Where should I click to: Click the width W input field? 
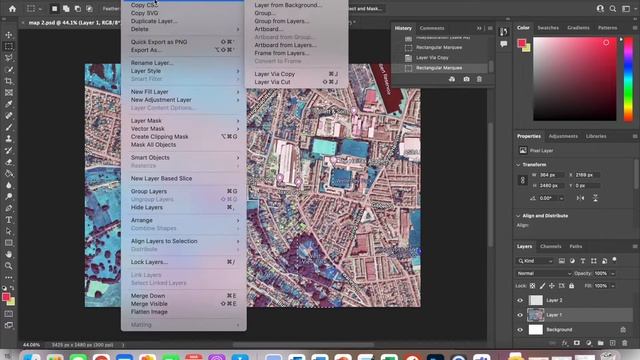[551, 175]
